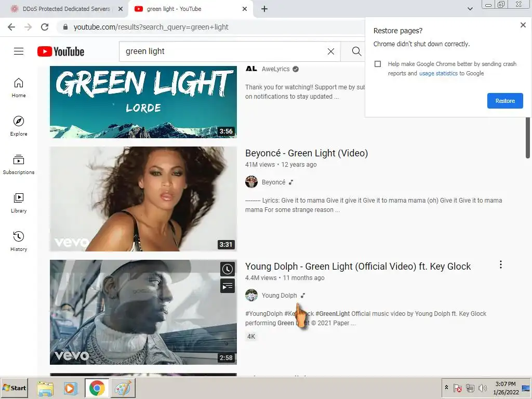Click the Action Center flag tray icon

pyautogui.click(x=457, y=388)
